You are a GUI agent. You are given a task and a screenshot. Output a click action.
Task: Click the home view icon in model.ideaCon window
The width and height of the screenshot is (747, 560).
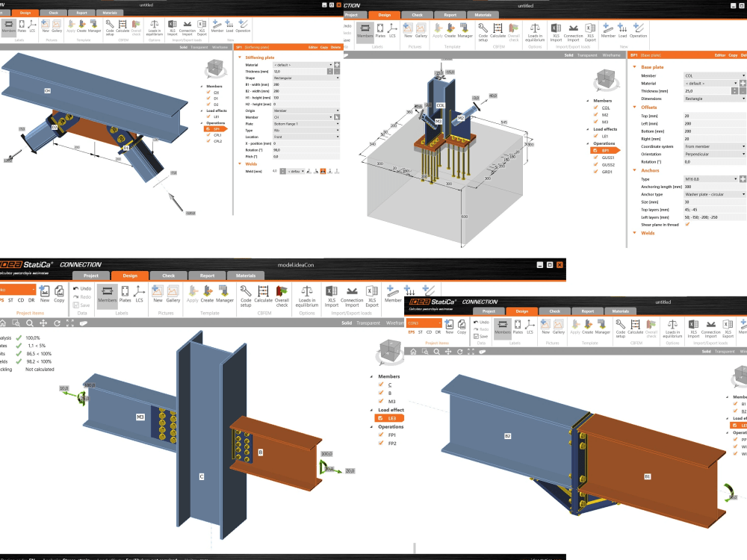pos(3,323)
